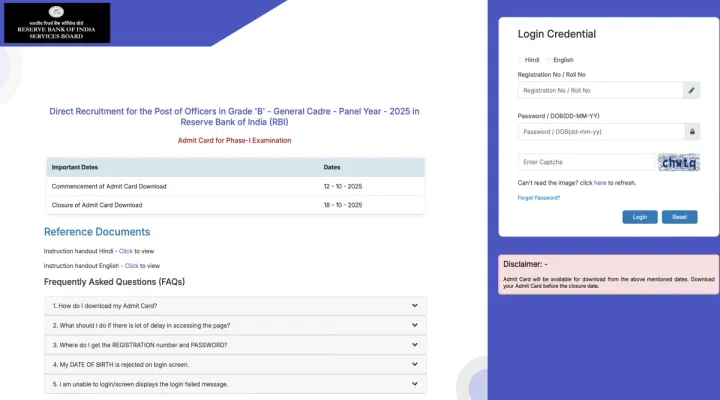
Task: Click the RBI Services Board logo
Action: pos(57,23)
